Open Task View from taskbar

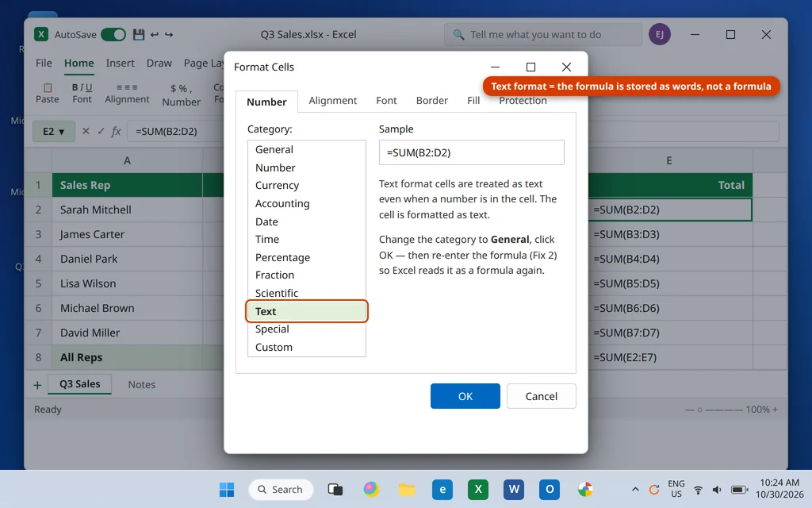click(335, 489)
